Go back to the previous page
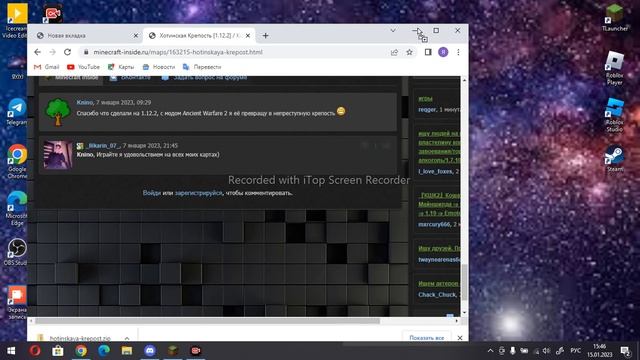The image size is (640, 360). (x=38, y=52)
